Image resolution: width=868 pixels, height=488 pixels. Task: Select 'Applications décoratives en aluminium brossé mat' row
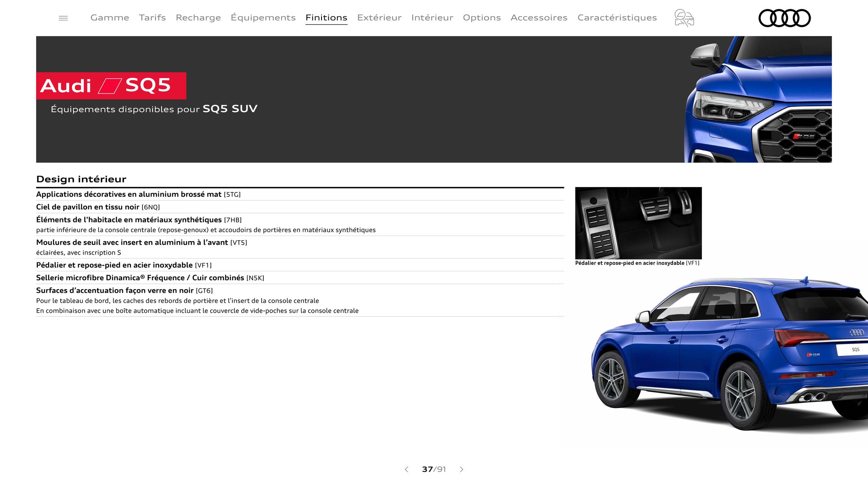tap(300, 194)
